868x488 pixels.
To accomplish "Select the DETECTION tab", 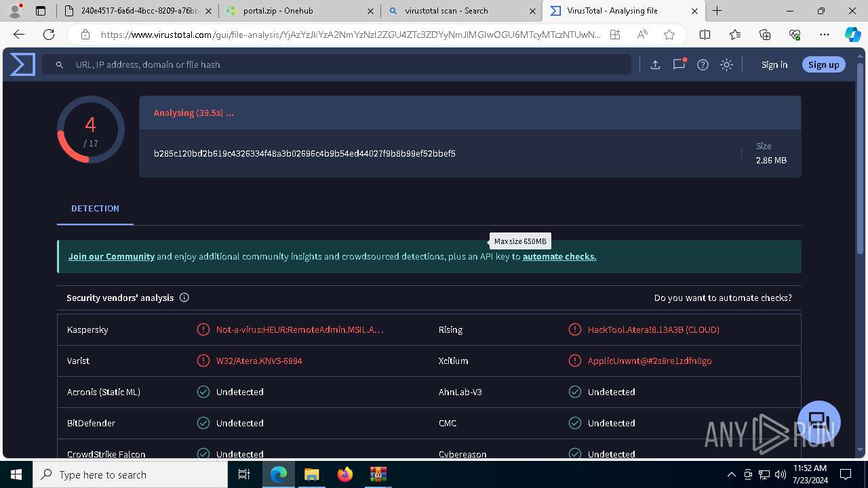I will click(95, 209).
